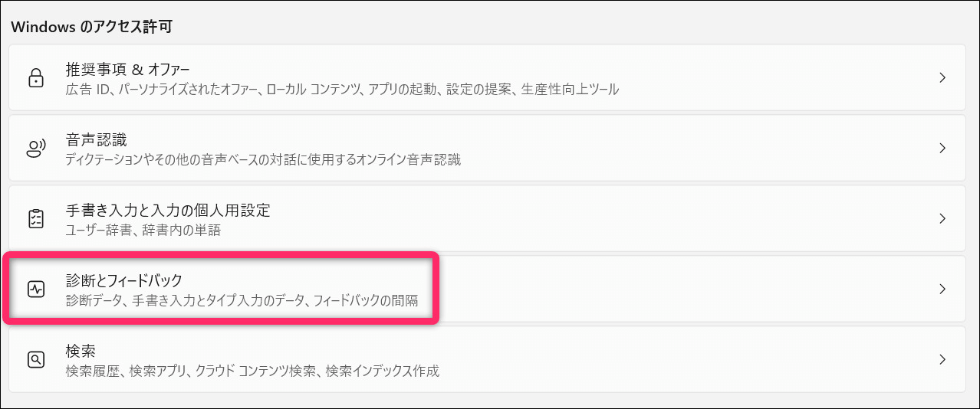980x409 pixels.
Task: Click the search magnifier icon beside 検索
Action: click(35, 360)
